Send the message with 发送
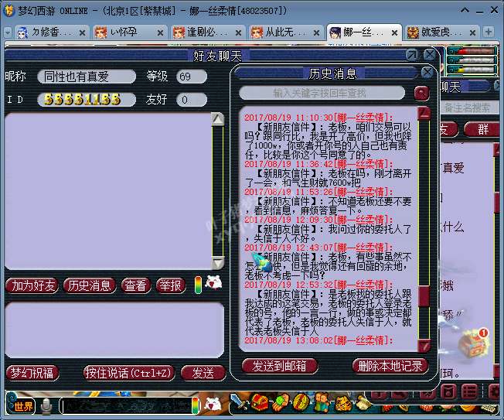Image resolution: width=504 pixels, height=420 pixels. pos(203,373)
